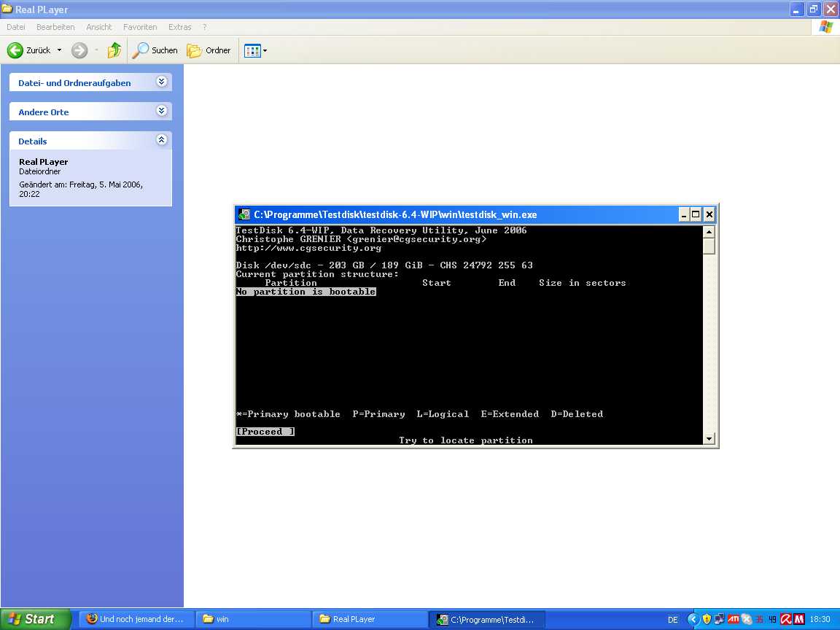Collapse the Details panel
840x630 pixels.
[162, 140]
